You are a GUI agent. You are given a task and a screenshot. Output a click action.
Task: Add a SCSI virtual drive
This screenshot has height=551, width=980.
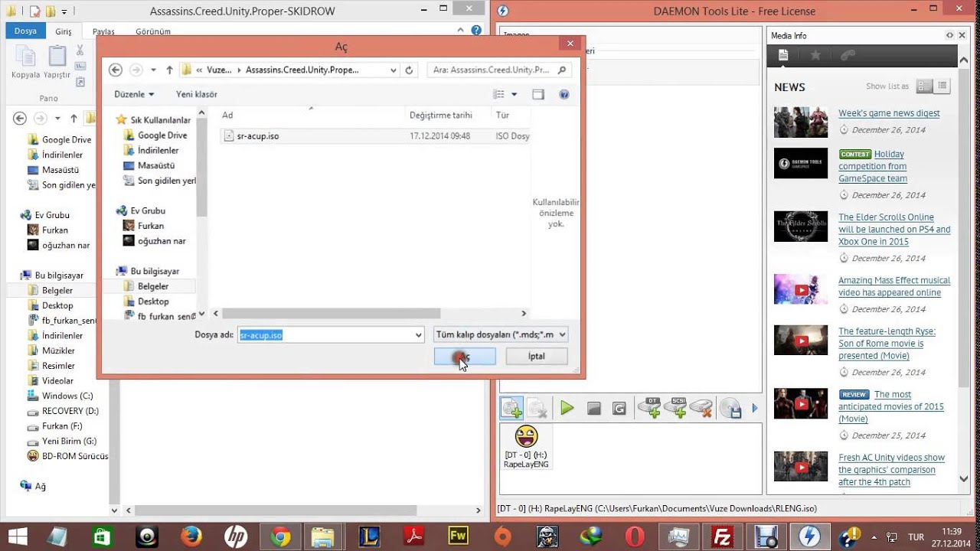click(676, 409)
